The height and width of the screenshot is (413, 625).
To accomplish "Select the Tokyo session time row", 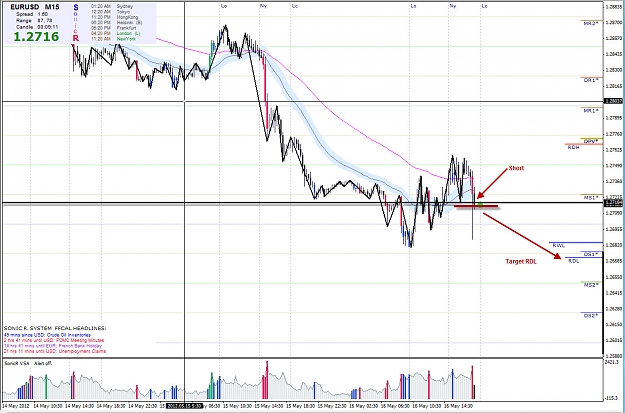I will coord(110,12).
